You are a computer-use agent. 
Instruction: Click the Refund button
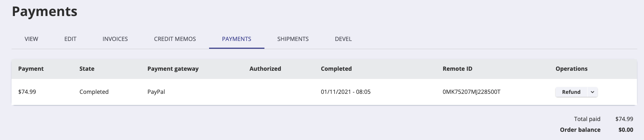tap(571, 92)
